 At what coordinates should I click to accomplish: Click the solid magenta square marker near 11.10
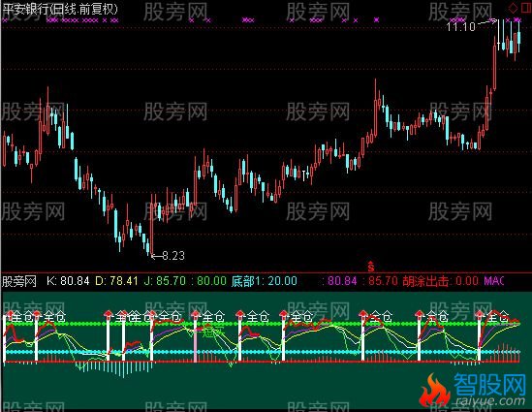point(376,19)
